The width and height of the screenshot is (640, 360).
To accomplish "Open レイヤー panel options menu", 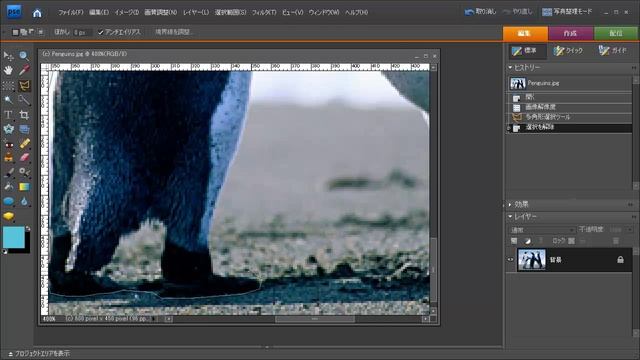I will 633,217.
